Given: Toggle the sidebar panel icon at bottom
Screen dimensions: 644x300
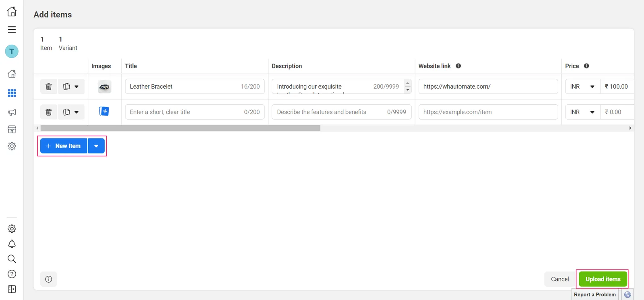Looking at the screenshot, I should [x=12, y=289].
